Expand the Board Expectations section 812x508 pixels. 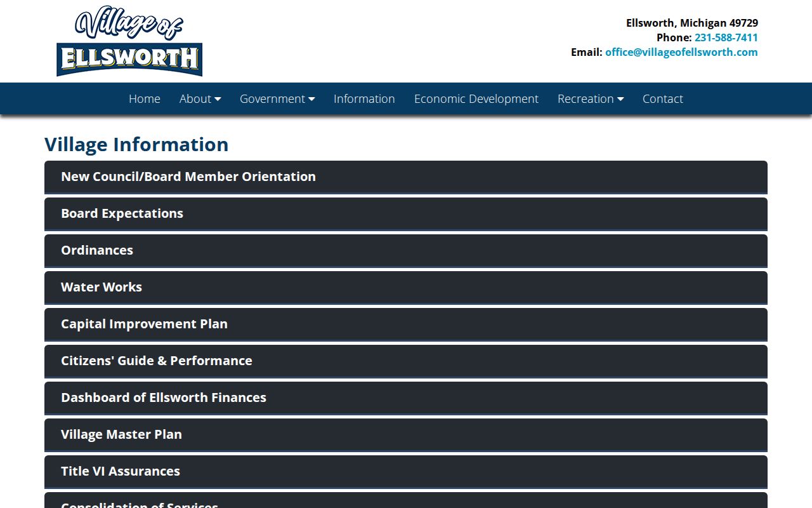tap(406, 214)
